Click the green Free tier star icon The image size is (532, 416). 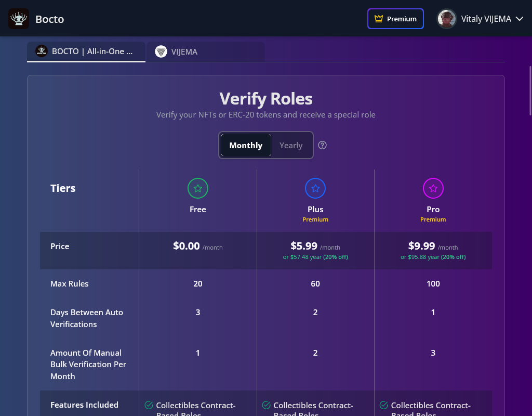pyautogui.click(x=198, y=188)
